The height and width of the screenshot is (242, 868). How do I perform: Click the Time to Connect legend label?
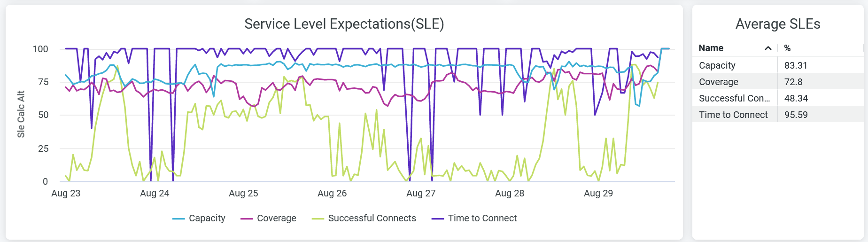coord(482,218)
